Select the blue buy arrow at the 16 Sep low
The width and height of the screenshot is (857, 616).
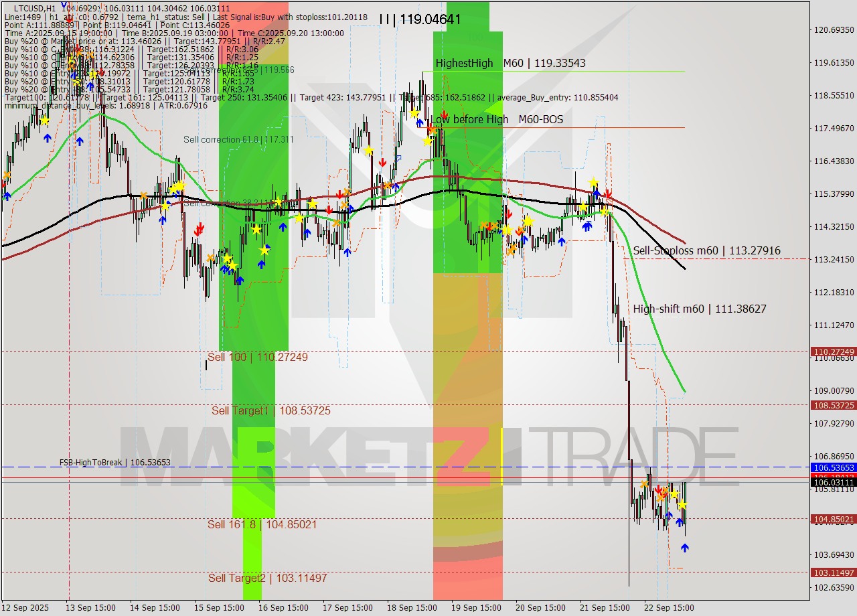point(240,281)
